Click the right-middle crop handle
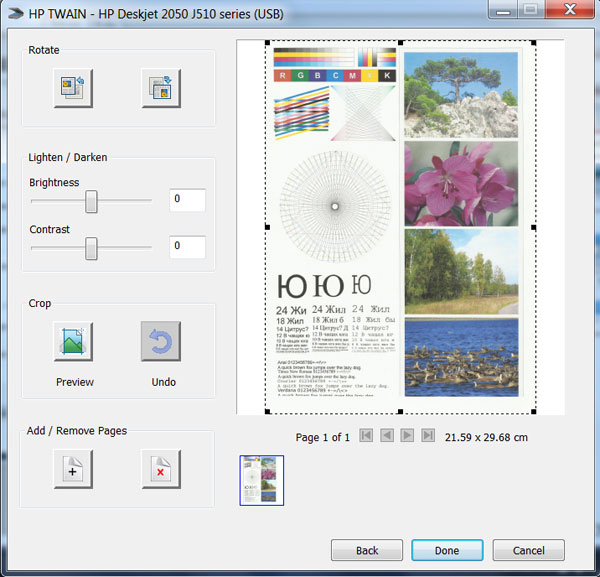Image resolution: width=600 pixels, height=577 pixels. pos(533,227)
